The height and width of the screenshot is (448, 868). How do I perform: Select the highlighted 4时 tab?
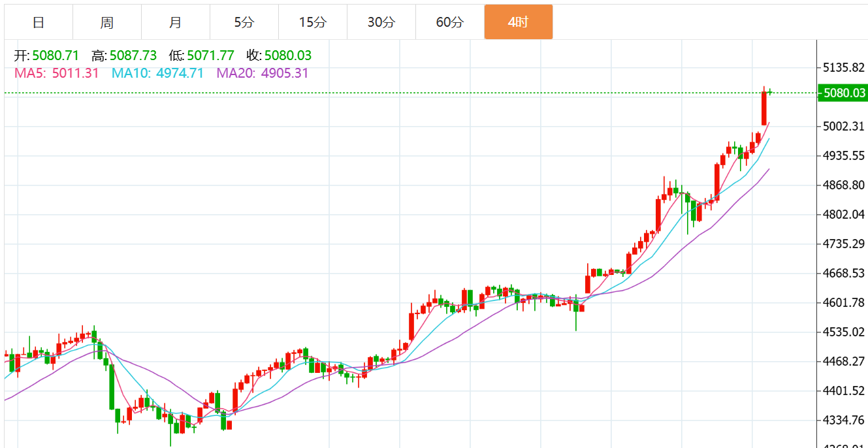[518, 22]
